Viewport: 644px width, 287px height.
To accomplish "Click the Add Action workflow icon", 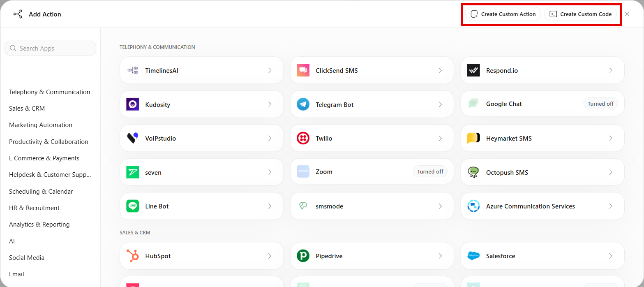I will [18, 14].
